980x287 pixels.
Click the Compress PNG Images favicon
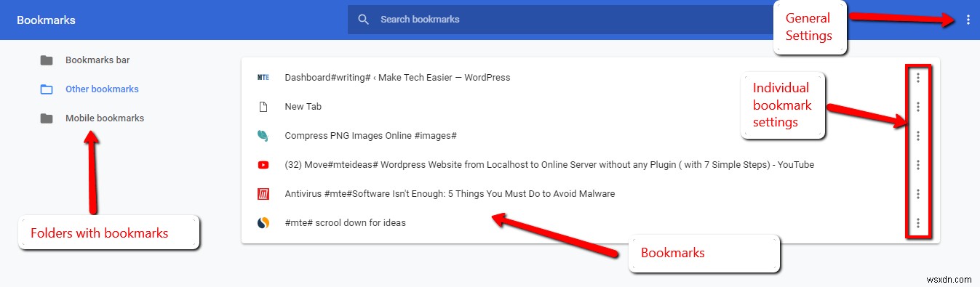(x=263, y=136)
